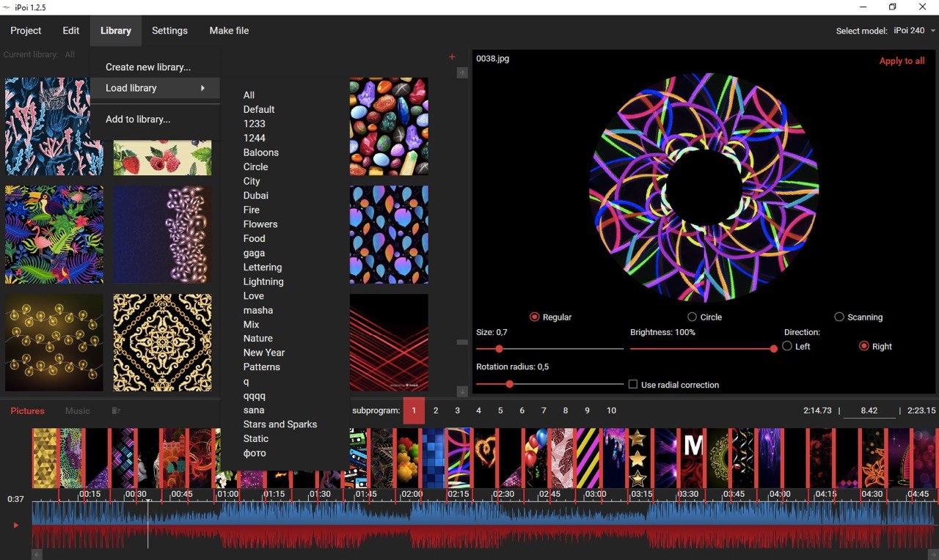This screenshot has width=939, height=560.
Task: Click the 8.42 duration input field
Action: click(869, 410)
